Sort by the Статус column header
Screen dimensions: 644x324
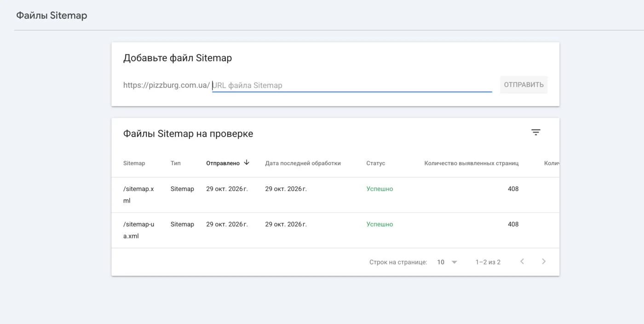376,163
